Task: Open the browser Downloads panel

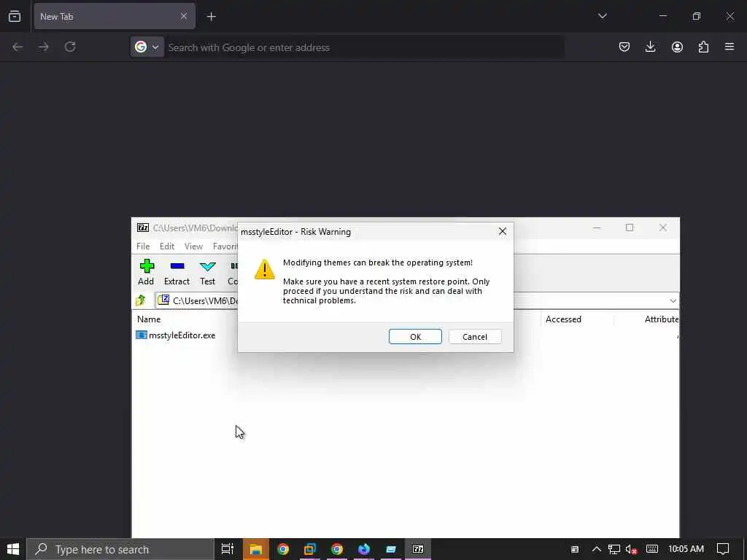Action: (x=650, y=47)
